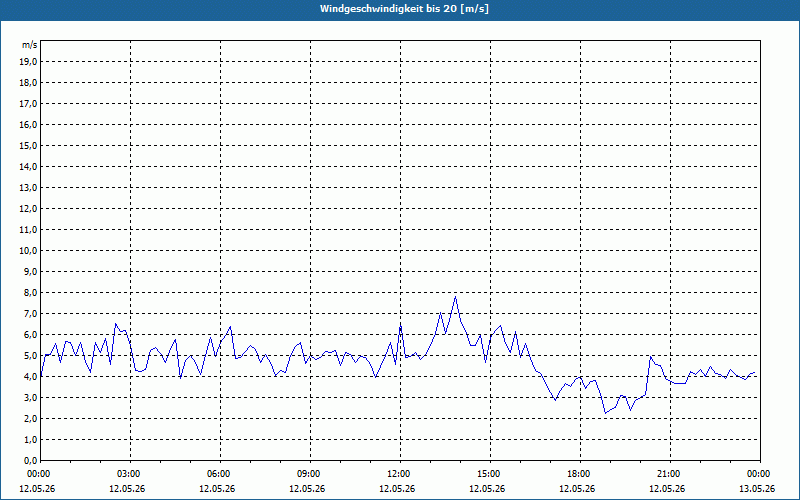
Task: Click the 12:00 time axis label
Action: 400,474
